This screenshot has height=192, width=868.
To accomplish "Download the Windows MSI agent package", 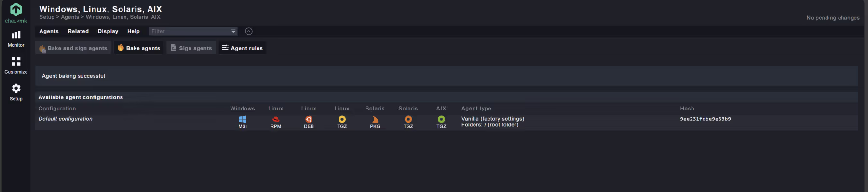I will [243, 122].
